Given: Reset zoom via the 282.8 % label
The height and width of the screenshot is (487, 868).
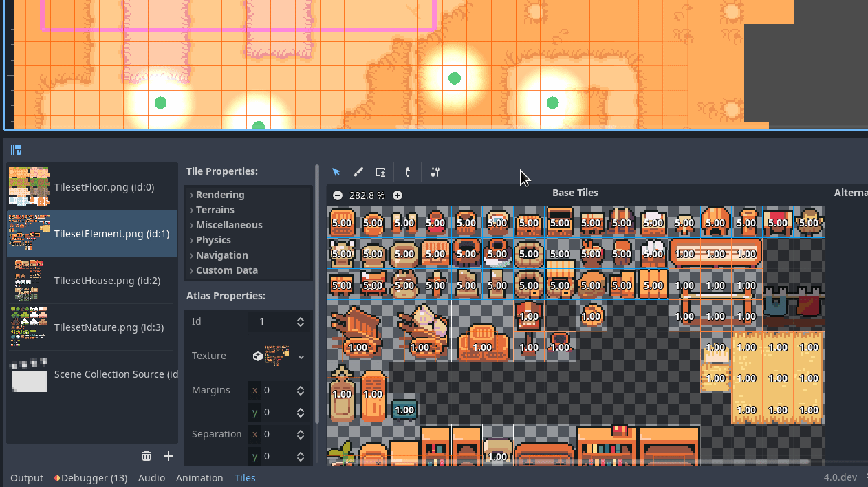Looking at the screenshot, I should pos(367,195).
